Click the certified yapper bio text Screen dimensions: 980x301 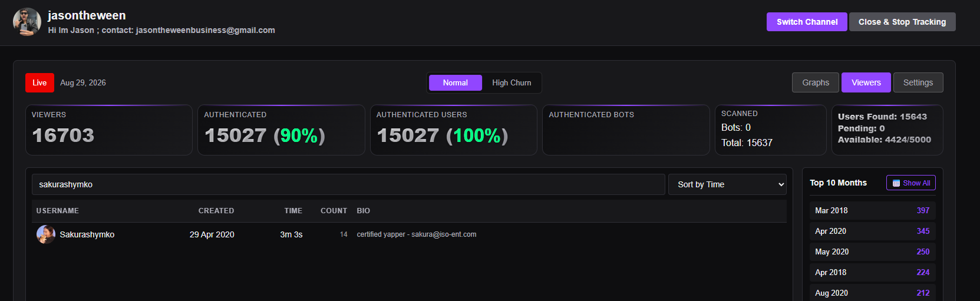pos(417,234)
